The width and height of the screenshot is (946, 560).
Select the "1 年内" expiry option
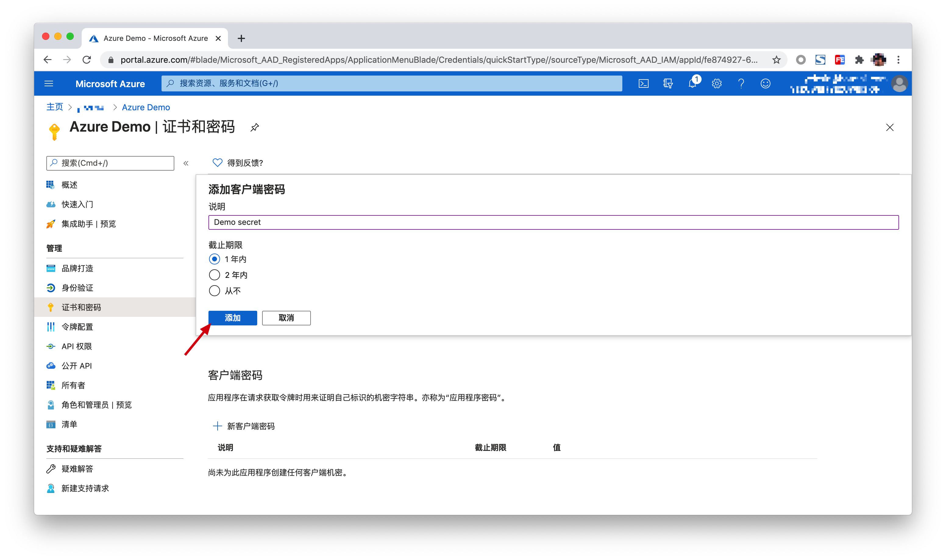pyautogui.click(x=214, y=259)
